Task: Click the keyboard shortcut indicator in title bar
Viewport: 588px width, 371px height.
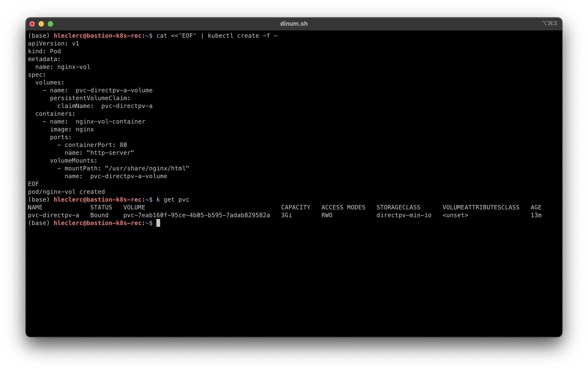Action: [549, 23]
